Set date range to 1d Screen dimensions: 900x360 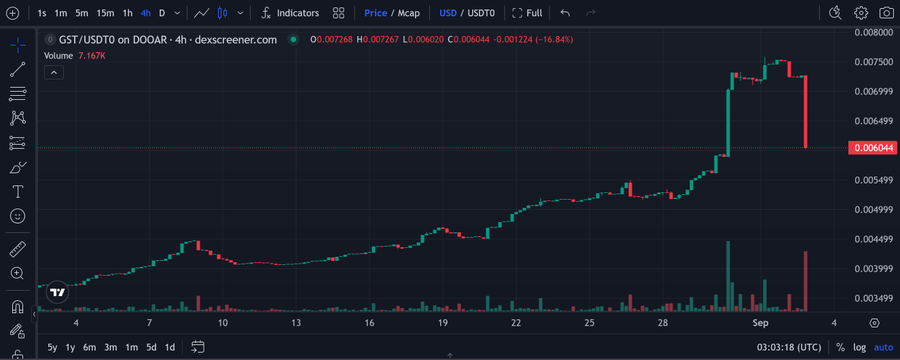(x=170, y=347)
